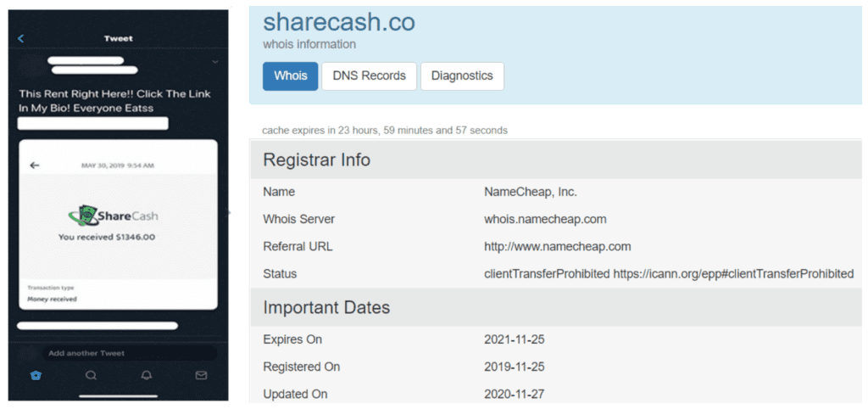Viewport: 868px width, 409px height.
Task: Click the clientTransferProhibited status text
Action: (x=669, y=274)
